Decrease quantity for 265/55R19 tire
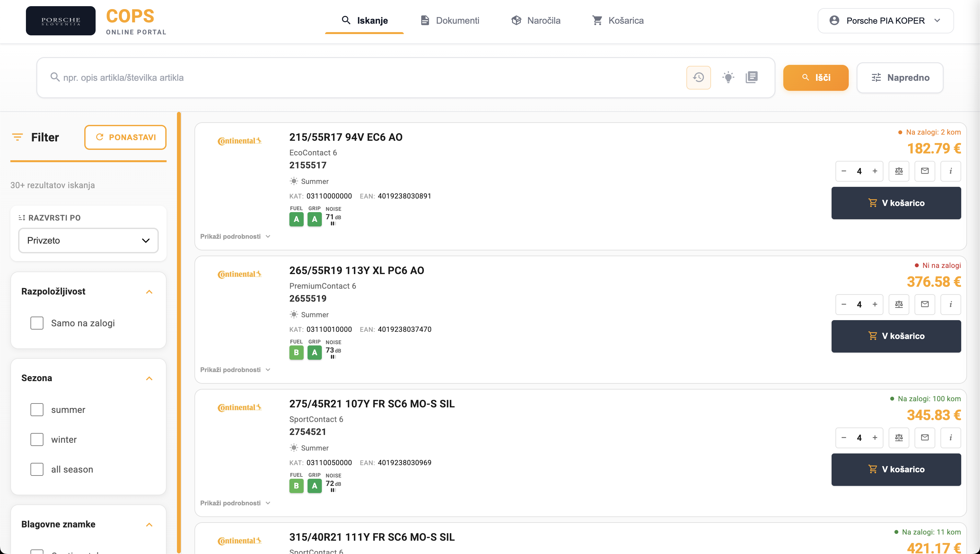This screenshot has width=980, height=554. pos(844,304)
